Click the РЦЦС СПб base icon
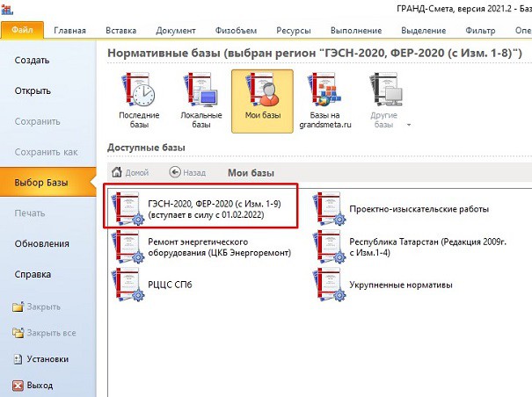 coord(128,285)
